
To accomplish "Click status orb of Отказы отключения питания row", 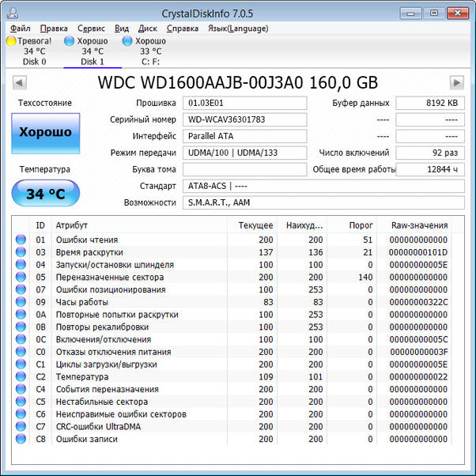I will click(21, 352).
